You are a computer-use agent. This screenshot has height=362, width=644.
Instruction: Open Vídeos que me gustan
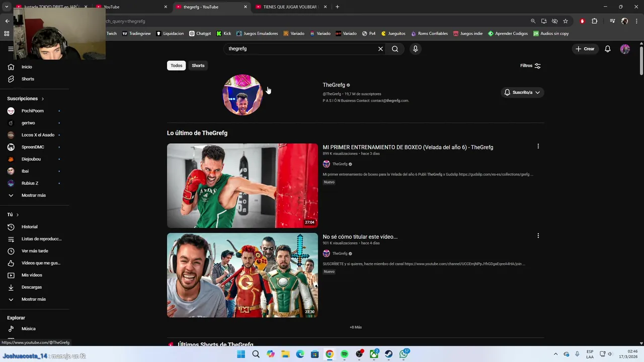(41, 263)
